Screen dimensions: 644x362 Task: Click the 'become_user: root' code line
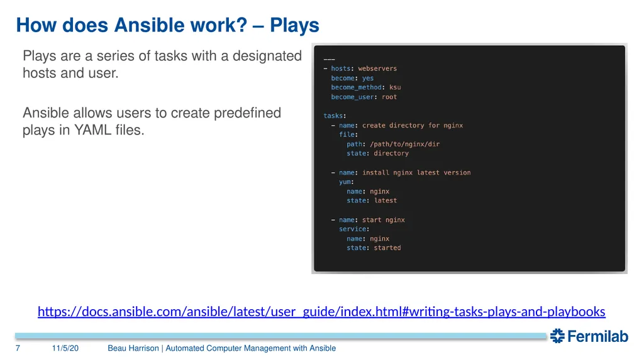364,97
